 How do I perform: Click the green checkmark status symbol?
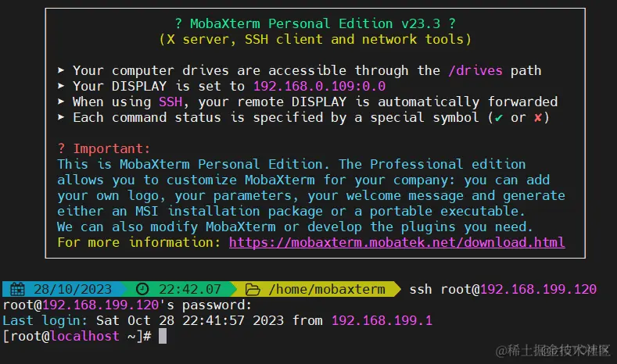(499, 117)
